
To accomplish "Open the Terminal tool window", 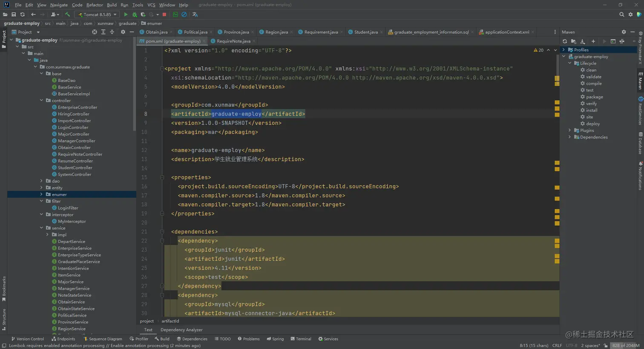I will tap(301, 339).
